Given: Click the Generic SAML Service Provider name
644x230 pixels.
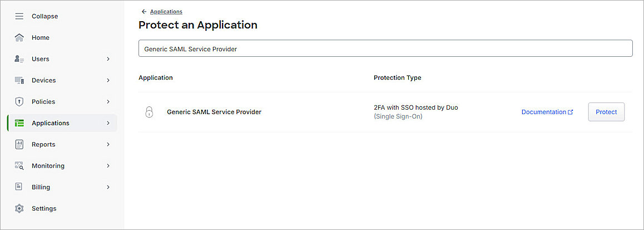Looking at the screenshot, I should coord(214,112).
